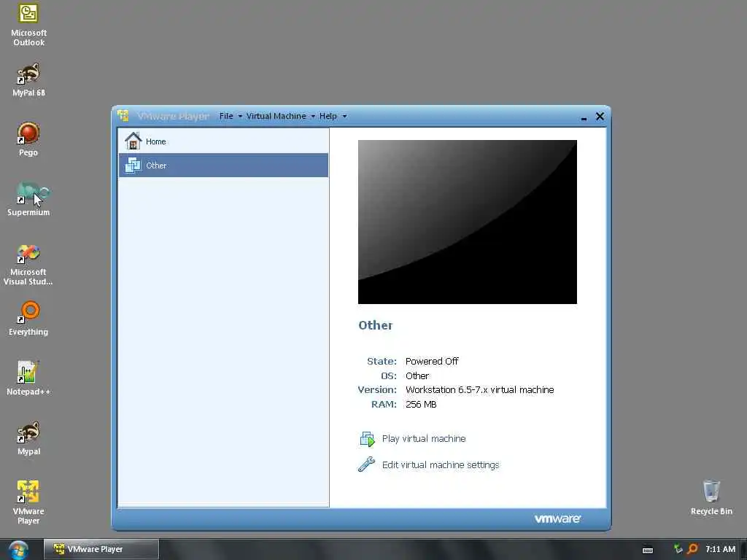Image resolution: width=747 pixels, height=560 pixels.
Task: Click Edit virtual machine settings link
Action: click(x=440, y=464)
